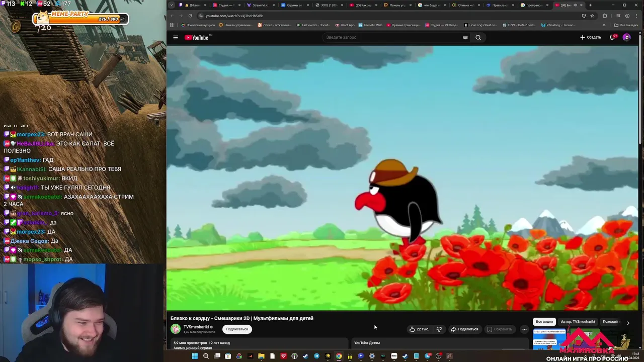Open Windows taskbar search

tap(206, 356)
